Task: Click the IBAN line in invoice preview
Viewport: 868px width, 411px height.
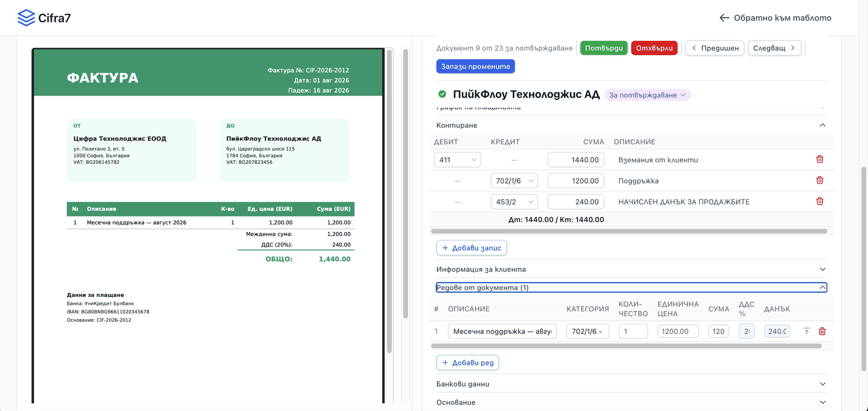Action: click(108, 312)
